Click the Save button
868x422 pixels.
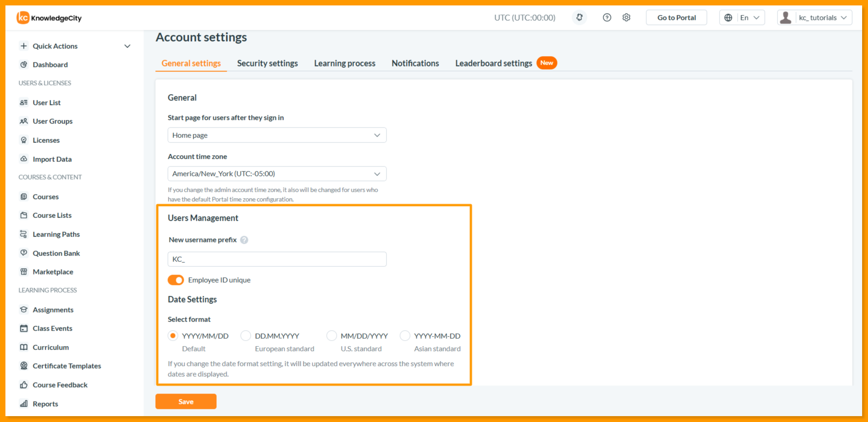(x=186, y=402)
